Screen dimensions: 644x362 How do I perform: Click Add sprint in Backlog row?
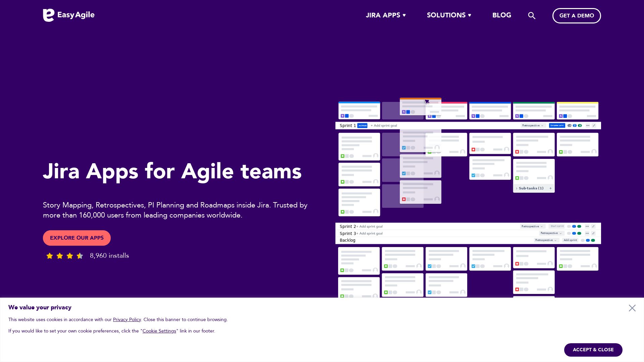[570, 240]
